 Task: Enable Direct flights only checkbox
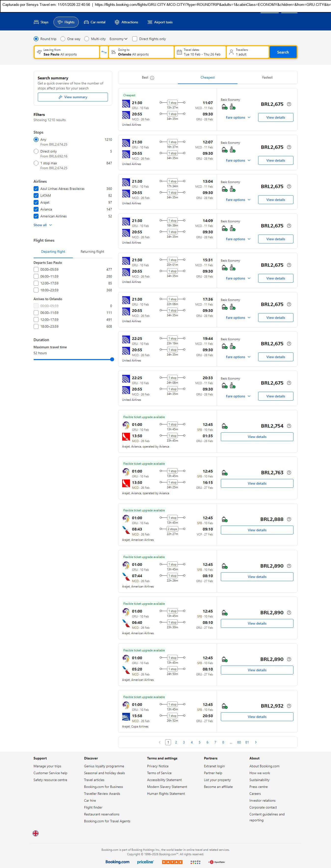pos(135,39)
